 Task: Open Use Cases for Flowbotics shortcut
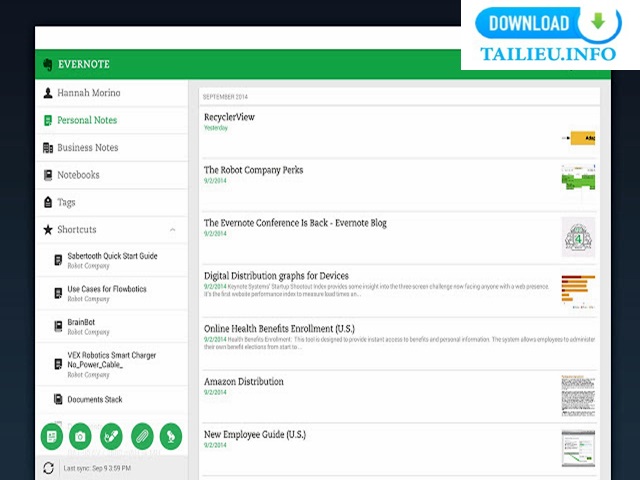point(112,293)
